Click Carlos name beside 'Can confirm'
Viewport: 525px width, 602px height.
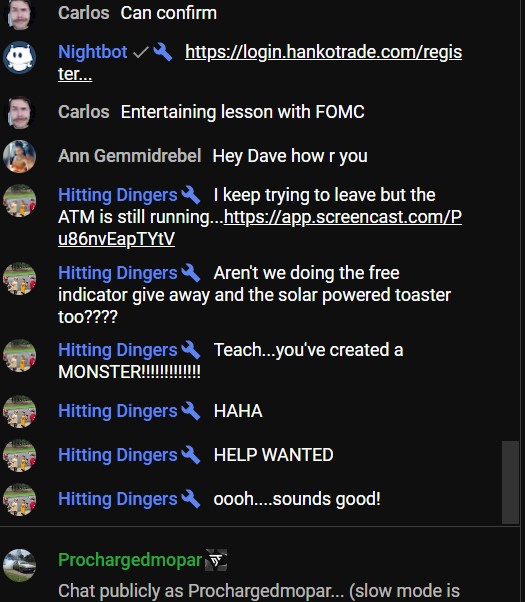point(84,13)
